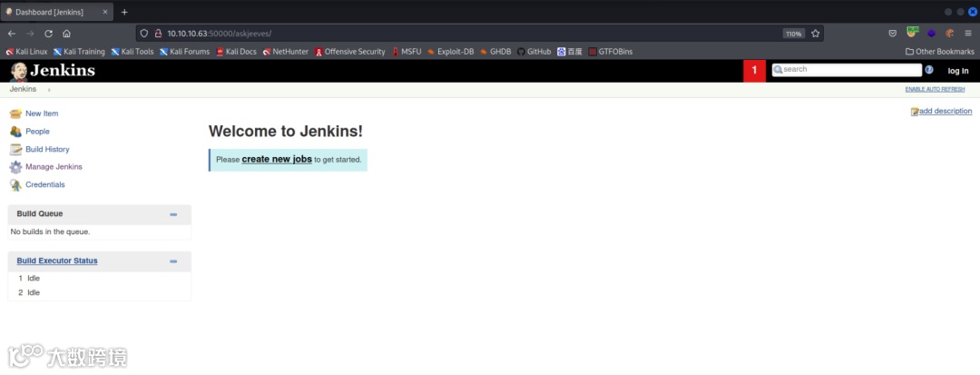Screen dimensions: 980x375
Task: Click the Manage Jenkins gear icon
Action: pyautogui.click(x=15, y=167)
